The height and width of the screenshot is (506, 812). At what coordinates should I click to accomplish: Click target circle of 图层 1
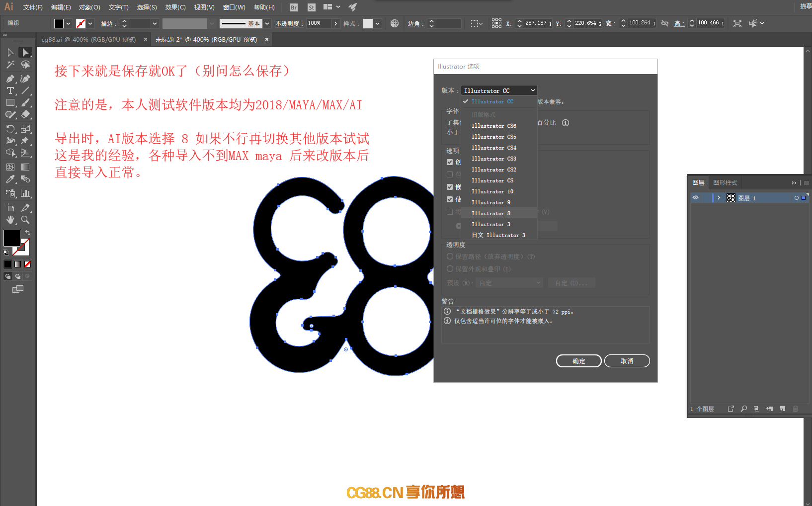(796, 198)
